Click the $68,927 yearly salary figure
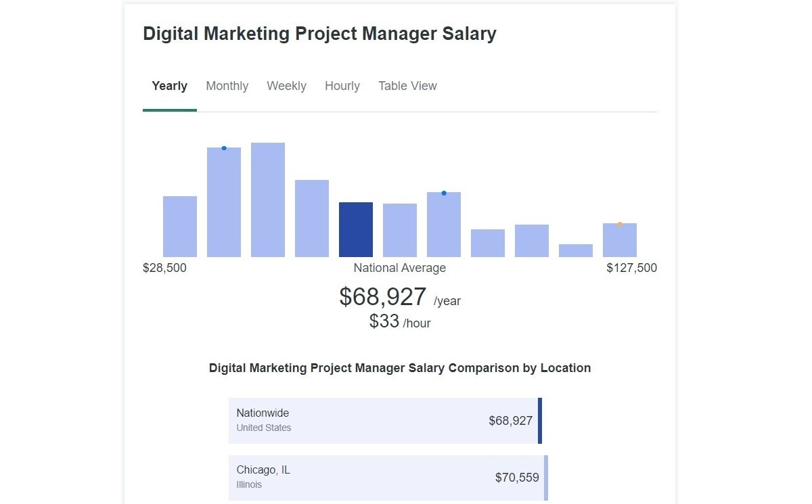The width and height of the screenshot is (812, 504). tap(383, 297)
